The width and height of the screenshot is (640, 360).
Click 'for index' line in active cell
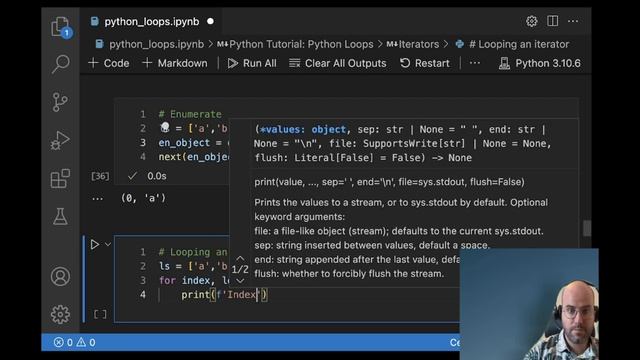click(x=193, y=280)
